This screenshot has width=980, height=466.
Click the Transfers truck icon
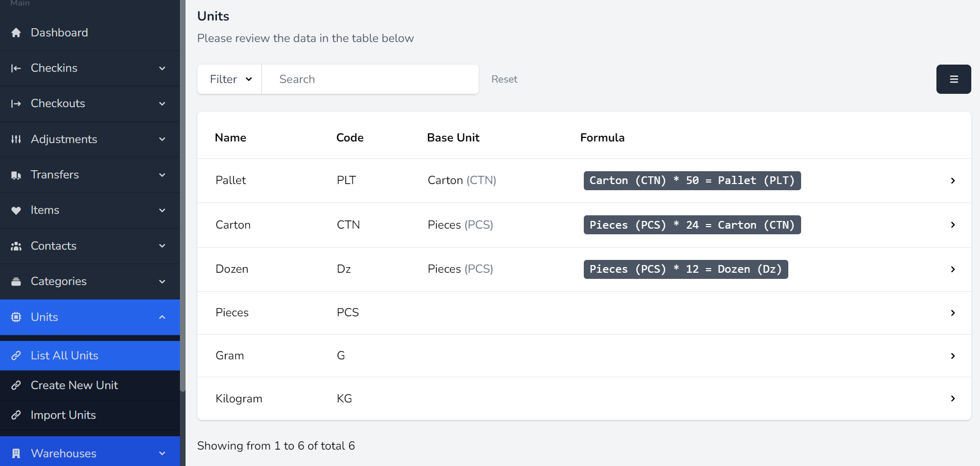[x=16, y=175]
